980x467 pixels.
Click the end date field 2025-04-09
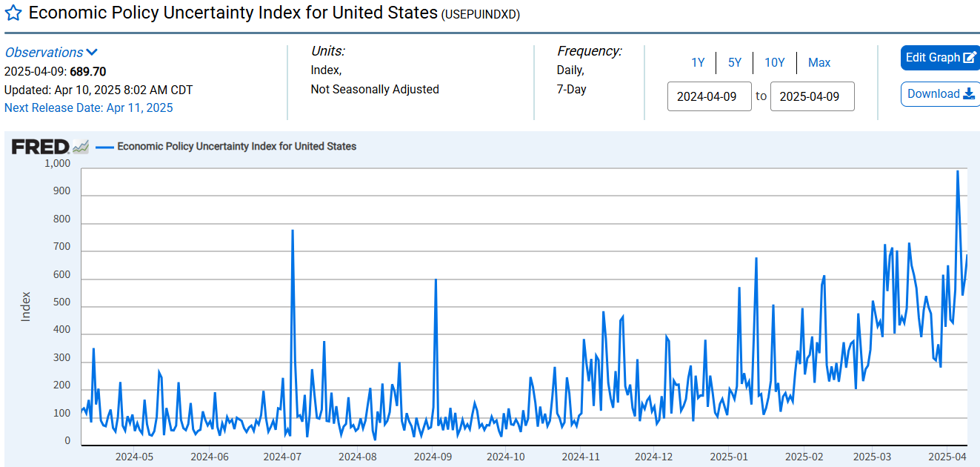[x=813, y=96]
